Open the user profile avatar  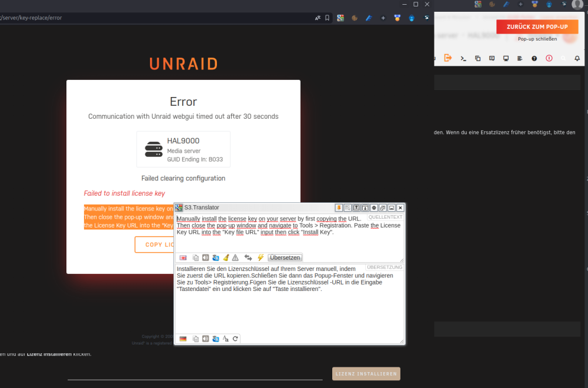577,4
